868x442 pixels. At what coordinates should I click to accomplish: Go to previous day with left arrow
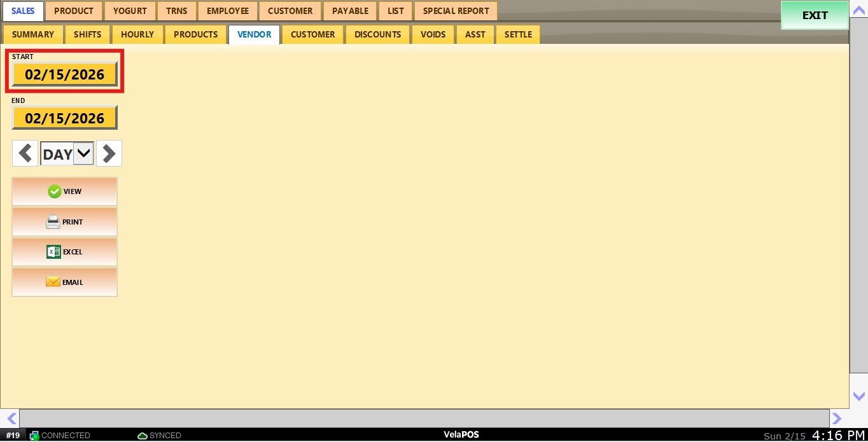tap(25, 154)
